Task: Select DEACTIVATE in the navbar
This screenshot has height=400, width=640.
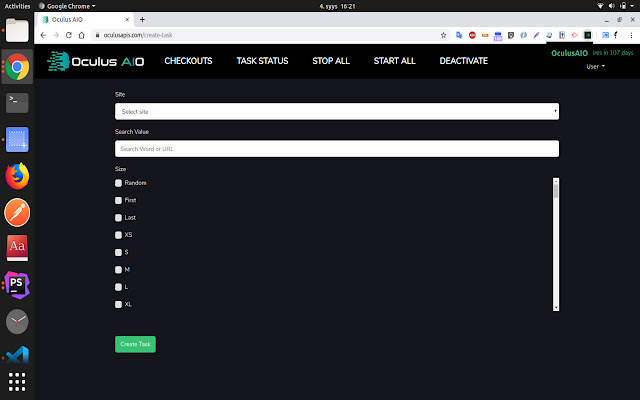Action: coord(464,61)
